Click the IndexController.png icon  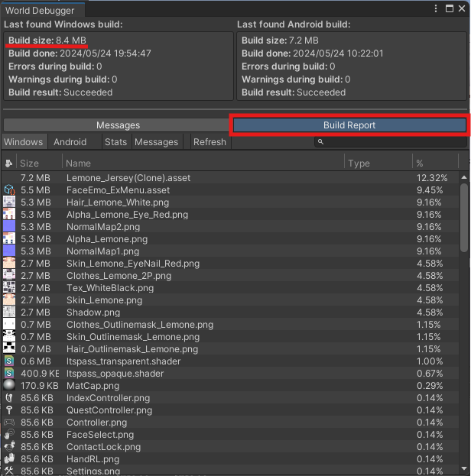9,397
